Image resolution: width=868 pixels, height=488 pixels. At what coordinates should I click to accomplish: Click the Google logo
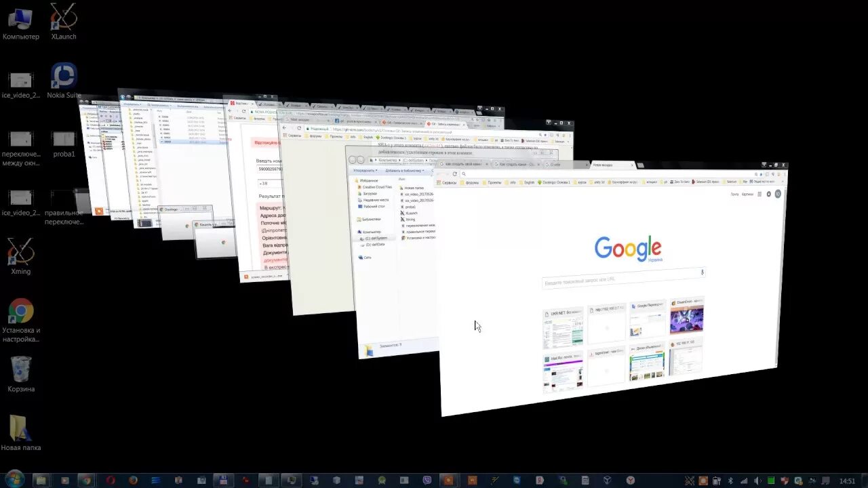(627, 248)
